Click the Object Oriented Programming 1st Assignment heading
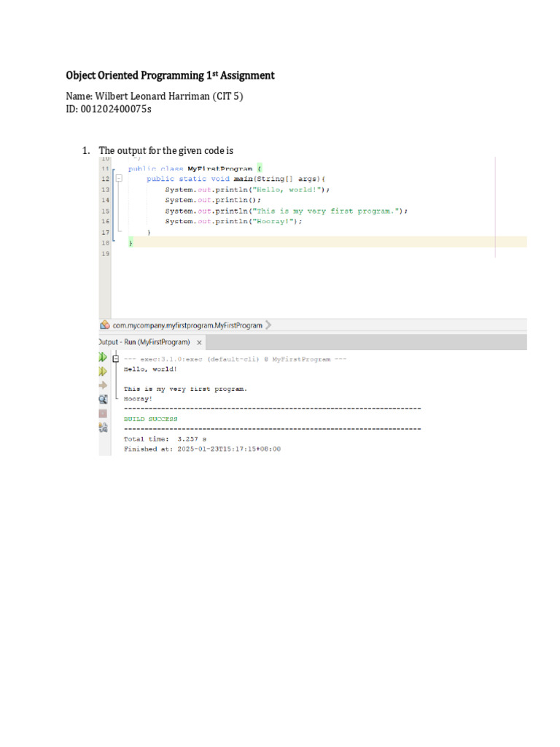Image resolution: width=560 pixels, height=747 pixels. (x=170, y=75)
